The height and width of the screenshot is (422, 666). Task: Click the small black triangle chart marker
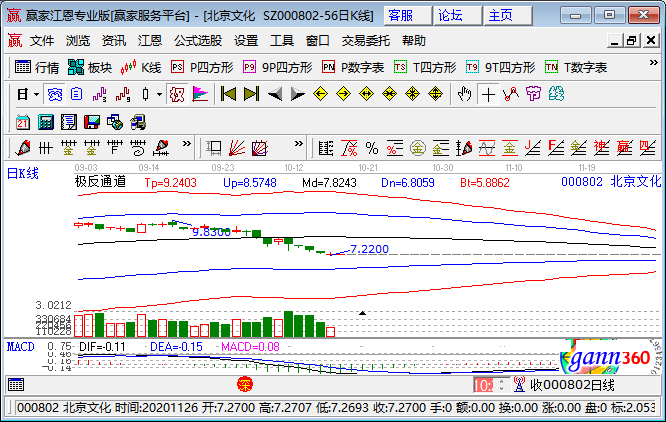362,313
